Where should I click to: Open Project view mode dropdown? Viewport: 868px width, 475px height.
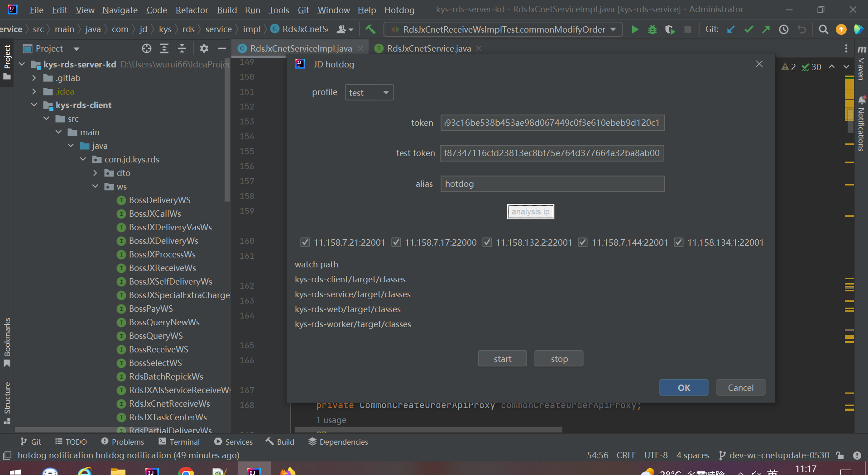[76, 48]
